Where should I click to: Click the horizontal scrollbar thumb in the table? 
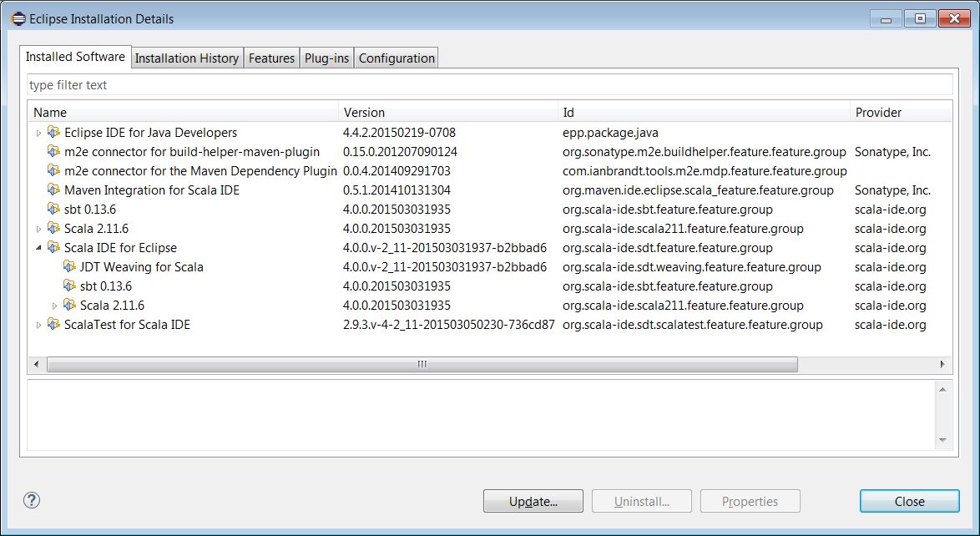[x=422, y=364]
